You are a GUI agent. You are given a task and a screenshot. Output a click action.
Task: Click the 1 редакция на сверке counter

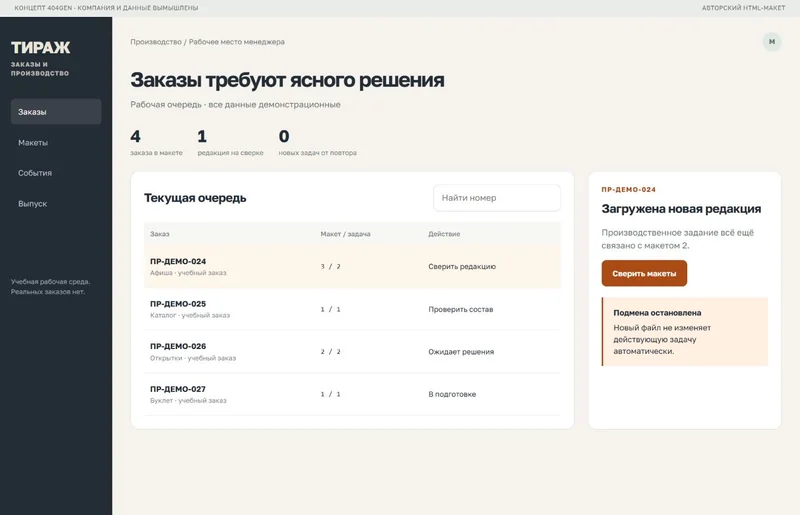point(231,142)
